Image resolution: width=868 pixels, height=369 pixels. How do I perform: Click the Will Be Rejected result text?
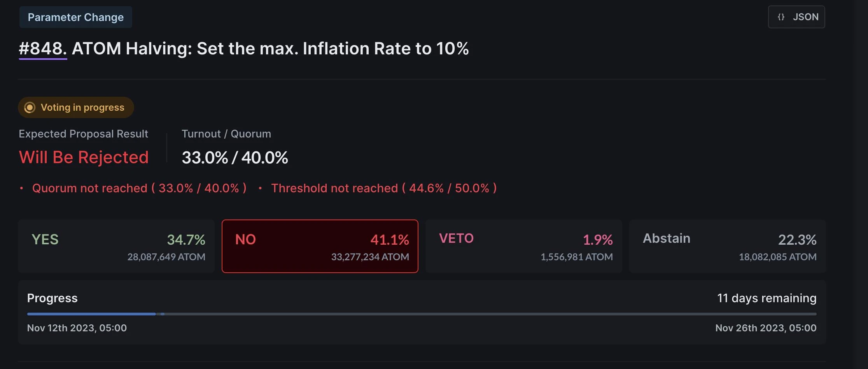click(84, 157)
